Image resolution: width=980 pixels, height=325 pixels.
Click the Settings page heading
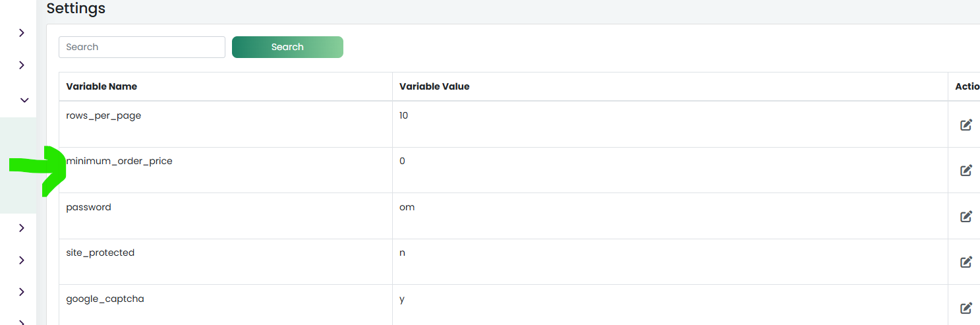(x=76, y=9)
